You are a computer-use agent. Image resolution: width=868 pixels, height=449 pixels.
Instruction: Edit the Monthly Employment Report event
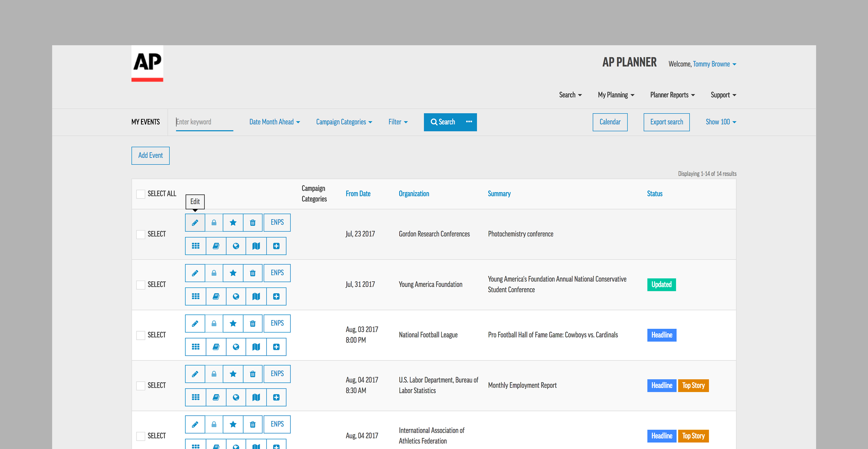(x=195, y=374)
